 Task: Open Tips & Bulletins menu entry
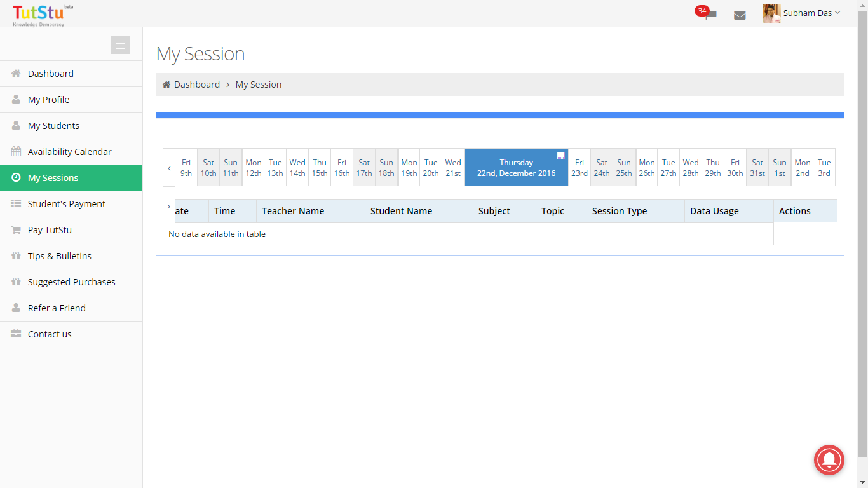click(x=71, y=256)
